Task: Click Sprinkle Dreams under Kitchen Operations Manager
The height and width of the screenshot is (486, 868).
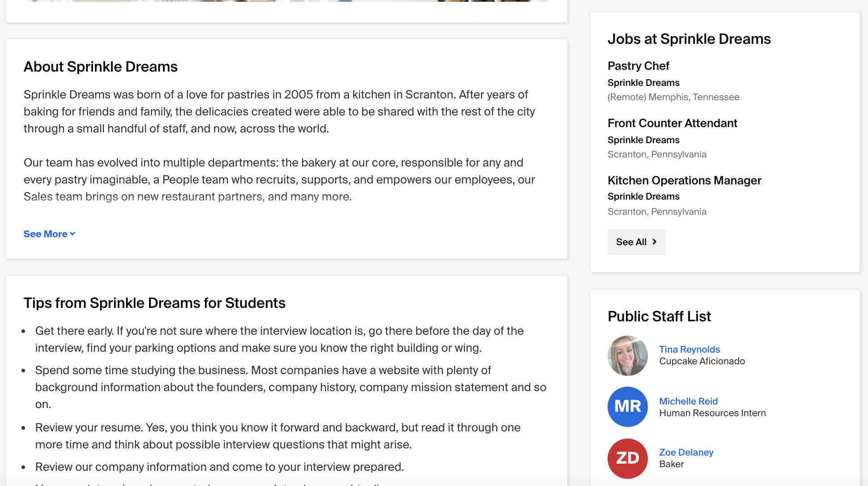Action: 643,196
